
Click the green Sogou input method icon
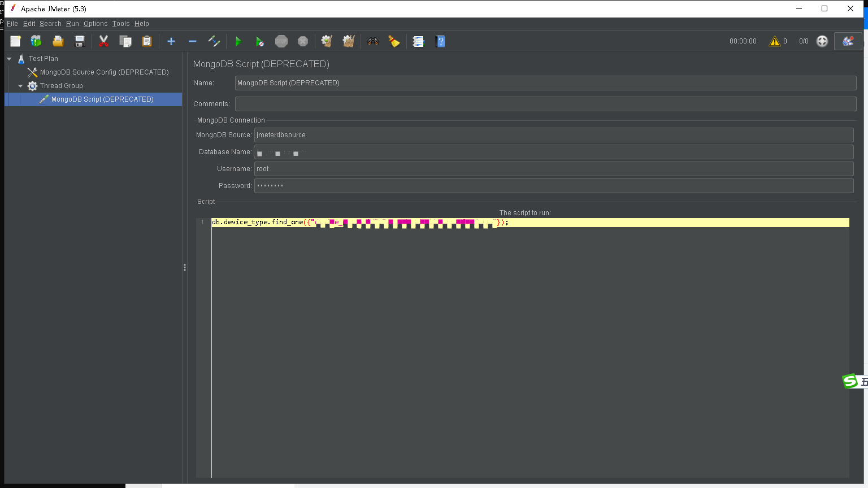850,381
